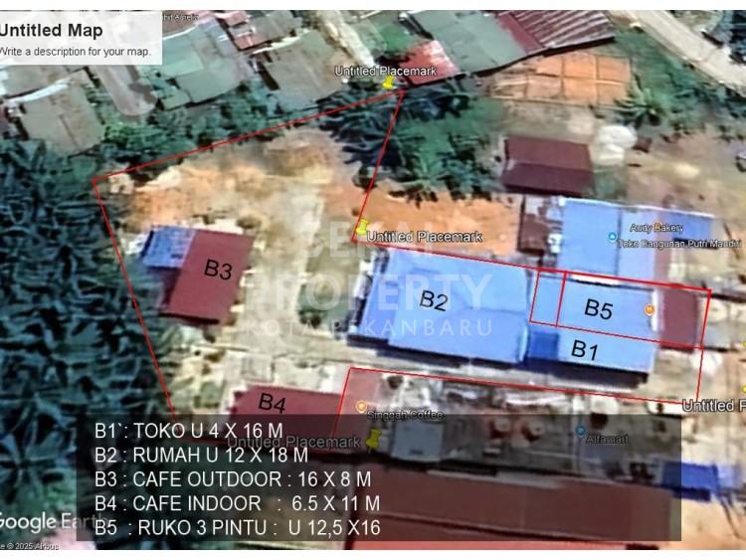Select the topmost "Untitled Placemark" label
Screen dimensions: 746x560
tap(385, 72)
